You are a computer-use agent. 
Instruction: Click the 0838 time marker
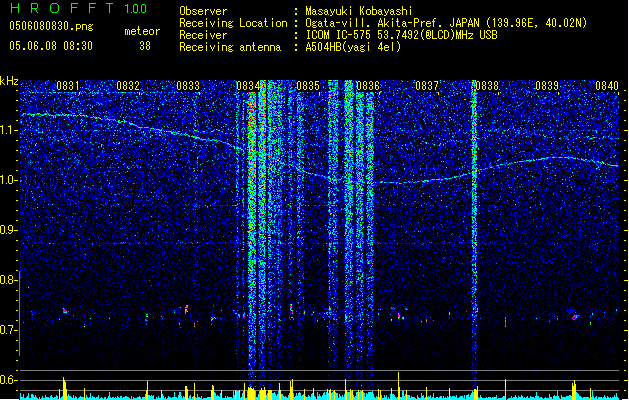(x=487, y=86)
